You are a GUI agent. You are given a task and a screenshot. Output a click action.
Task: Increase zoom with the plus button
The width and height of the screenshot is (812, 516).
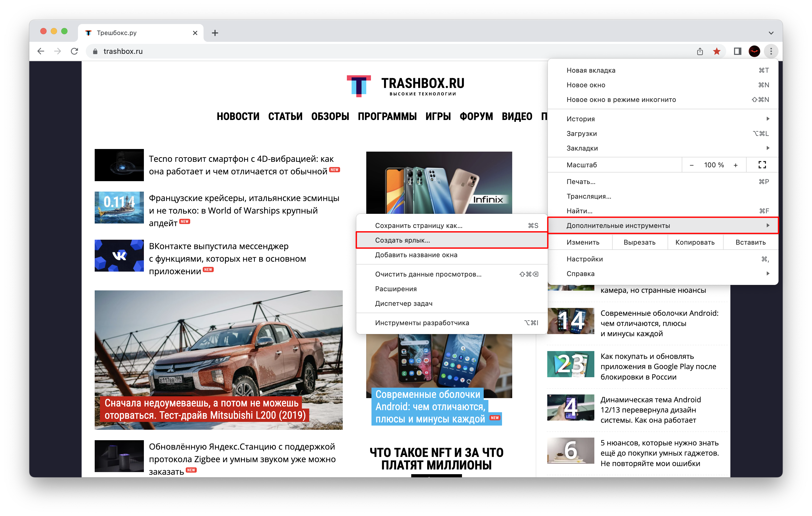pos(735,165)
